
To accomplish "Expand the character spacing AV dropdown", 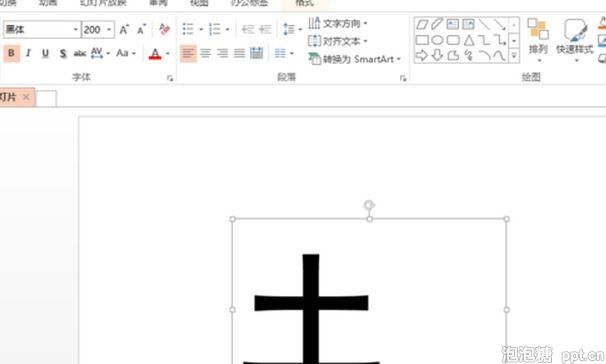I will point(108,53).
